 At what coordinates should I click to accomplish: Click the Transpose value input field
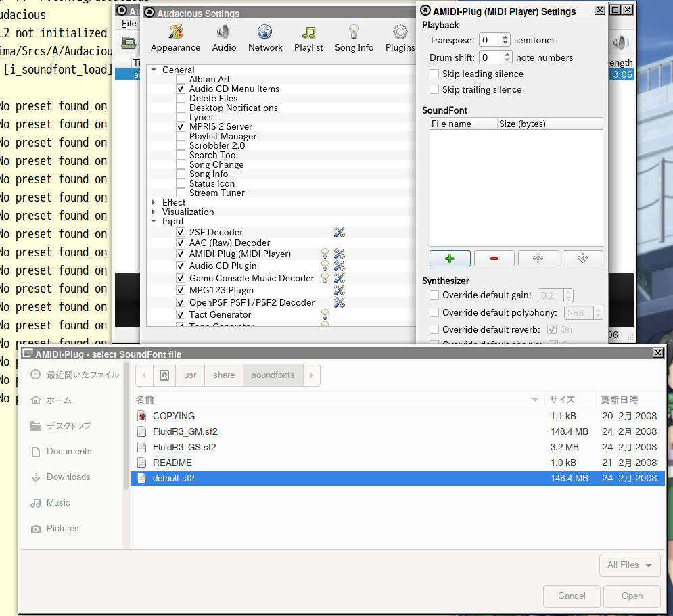(x=490, y=40)
